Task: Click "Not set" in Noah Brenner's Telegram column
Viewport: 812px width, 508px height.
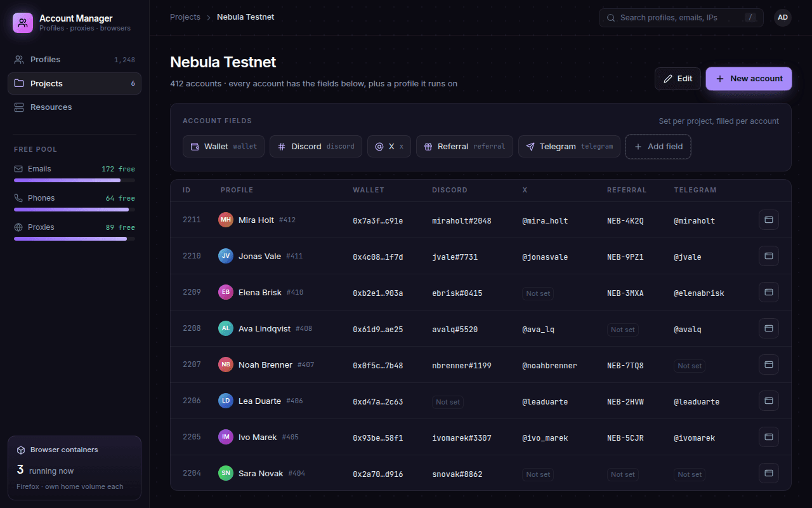Action: (x=690, y=366)
